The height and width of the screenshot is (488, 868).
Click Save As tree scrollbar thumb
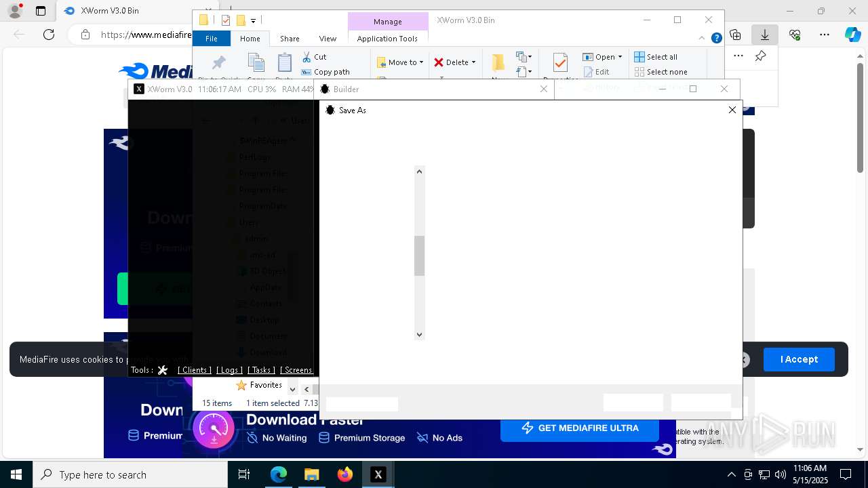click(x=420, y=256)
